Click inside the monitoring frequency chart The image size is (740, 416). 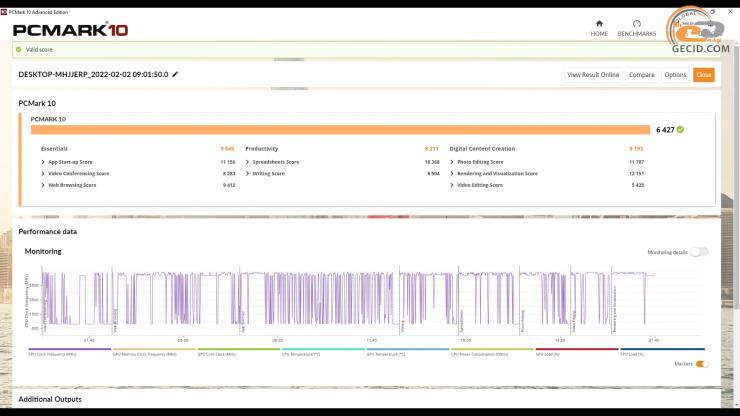(370, 300)
